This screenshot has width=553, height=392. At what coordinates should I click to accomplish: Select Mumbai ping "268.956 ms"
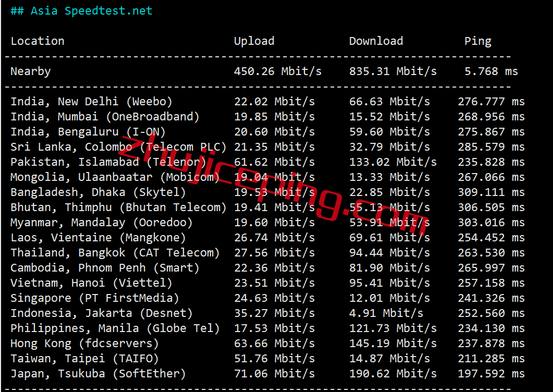[491, 117]
